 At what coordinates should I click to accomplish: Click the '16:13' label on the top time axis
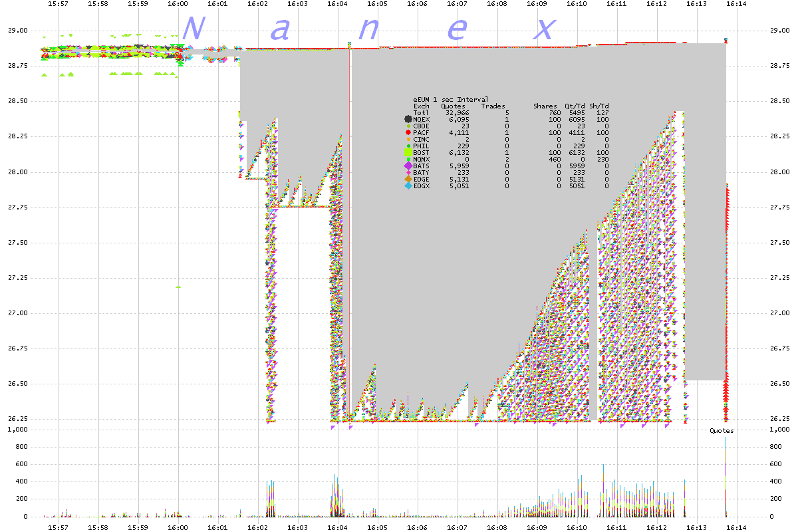coord(697,4)
